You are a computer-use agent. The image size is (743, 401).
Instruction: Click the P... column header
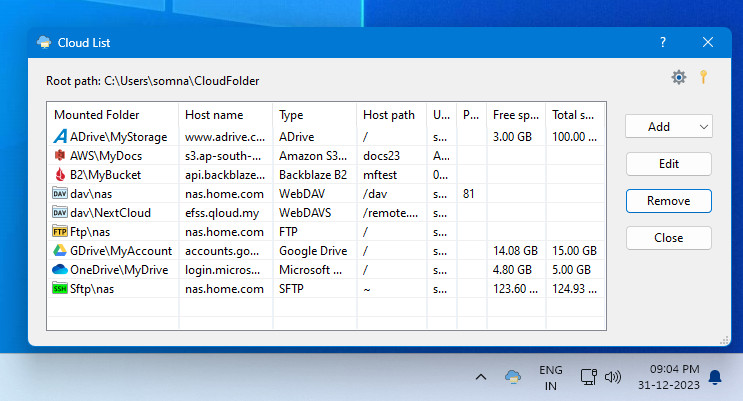click(471, 115)
